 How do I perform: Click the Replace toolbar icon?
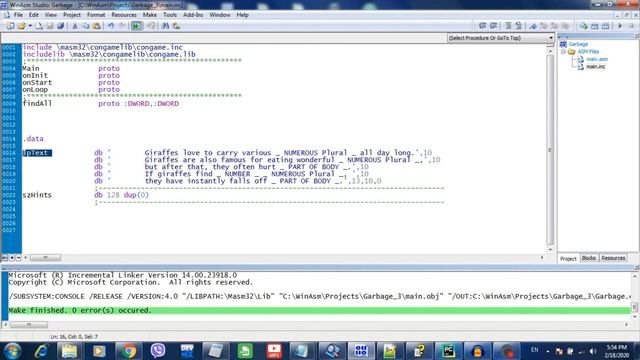(x=176, y=26)
